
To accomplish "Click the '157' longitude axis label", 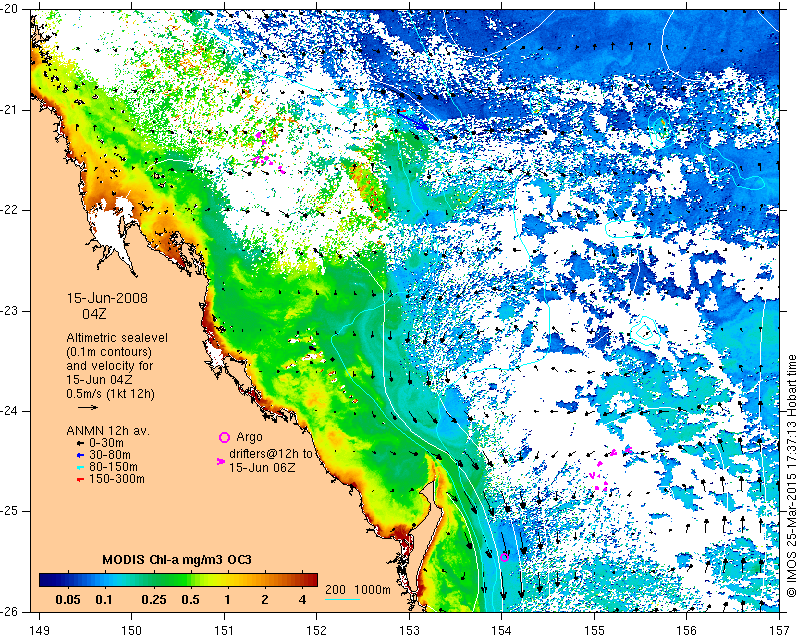I will [779, 631].
